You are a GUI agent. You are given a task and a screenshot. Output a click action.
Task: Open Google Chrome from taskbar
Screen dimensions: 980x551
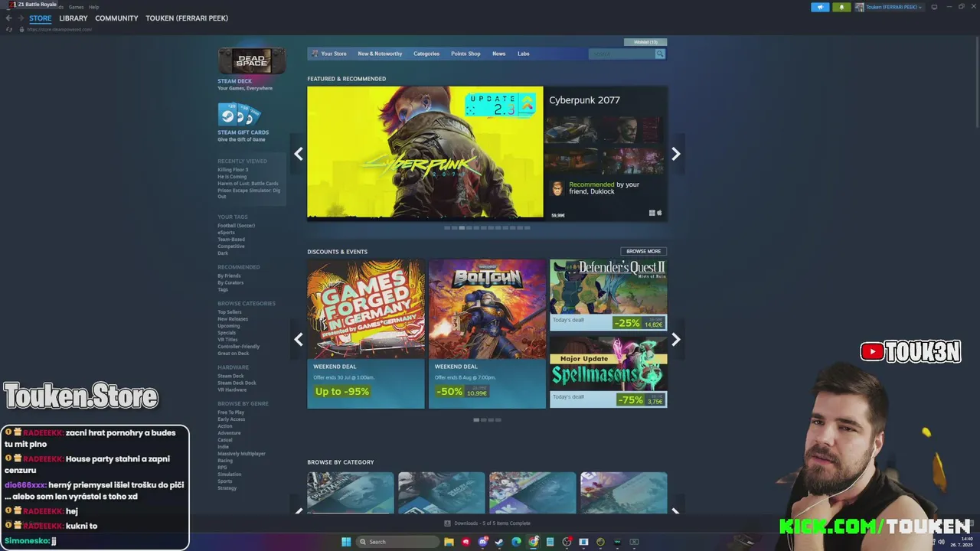click(x=533, y=542)
